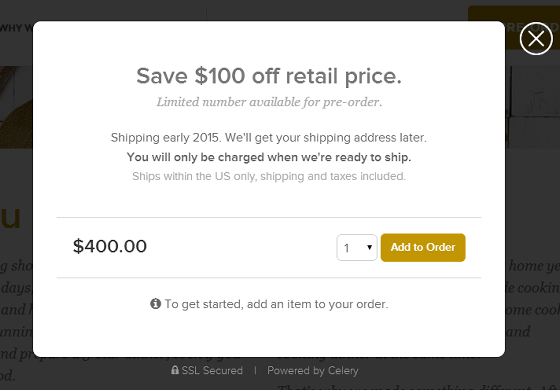Open the Powered by Celery link
560x390 pixels.
(312, 370)
